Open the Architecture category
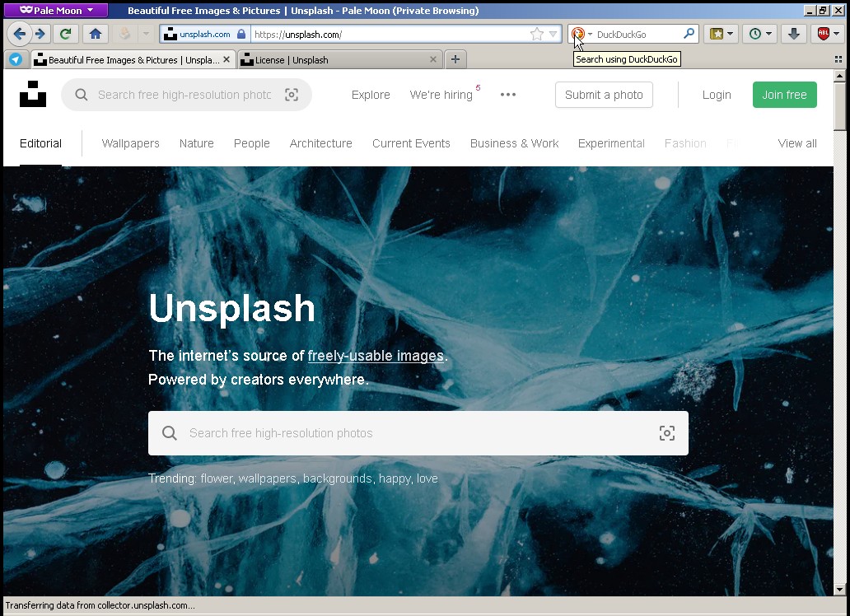The height and width of the screenshot is (616, 850). click(x=321, y=143)
